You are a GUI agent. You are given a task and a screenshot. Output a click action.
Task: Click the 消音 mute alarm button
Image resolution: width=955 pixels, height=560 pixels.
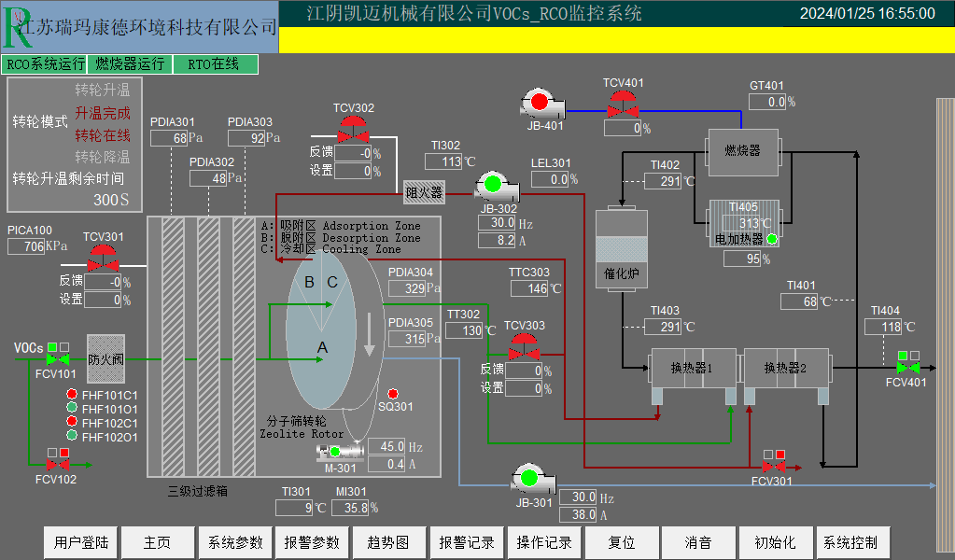coord(698,542)
